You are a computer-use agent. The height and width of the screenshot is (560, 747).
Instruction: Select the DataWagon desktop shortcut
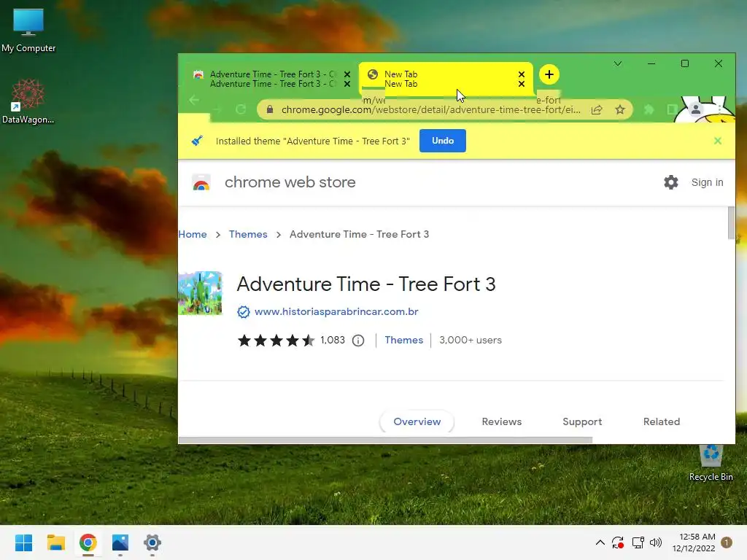tap(28, 101)
